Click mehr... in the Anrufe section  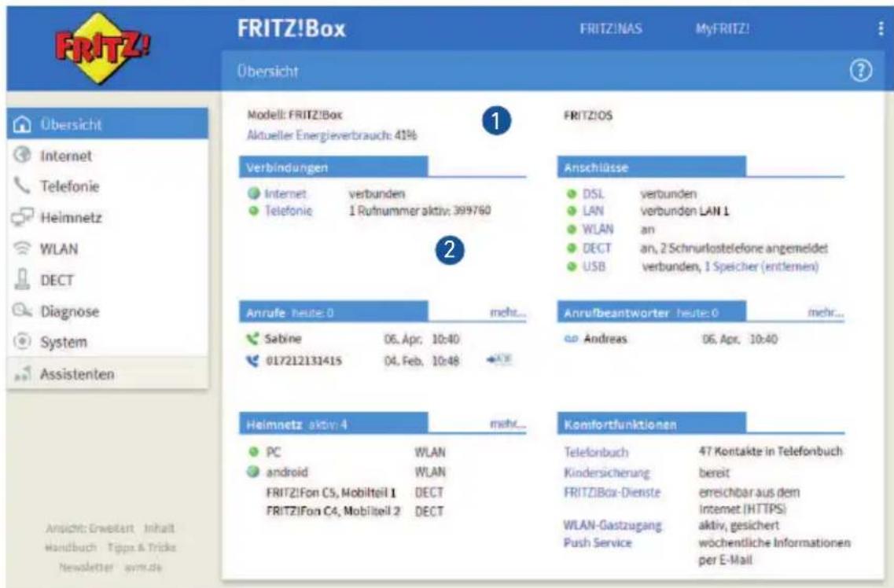(507, 312)
